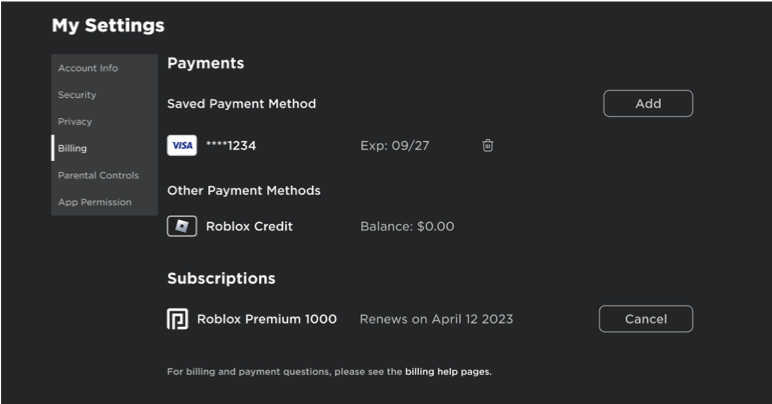The image size is (772, 404).
Task: Click the Roblox Credit icon
Action: coord(181,226)
